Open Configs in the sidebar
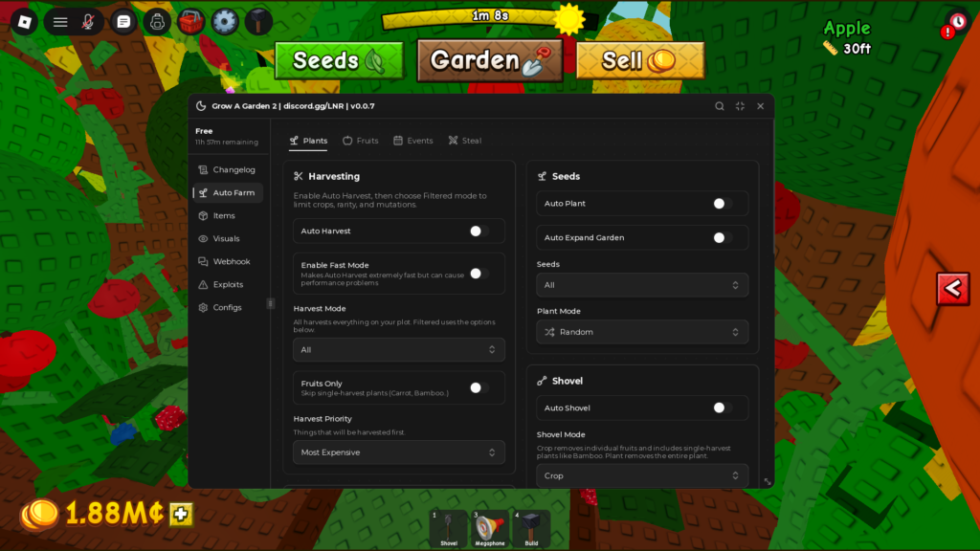This screenshot has width=980, height=551. click(x=228, y=307)
